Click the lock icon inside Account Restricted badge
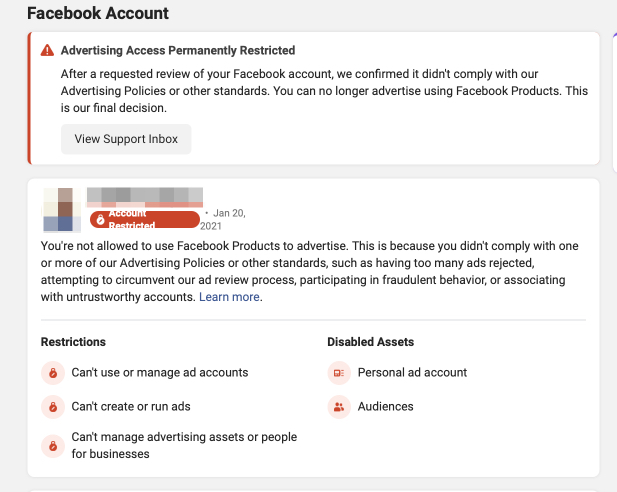The image size is (617, 492). point(101,219)
